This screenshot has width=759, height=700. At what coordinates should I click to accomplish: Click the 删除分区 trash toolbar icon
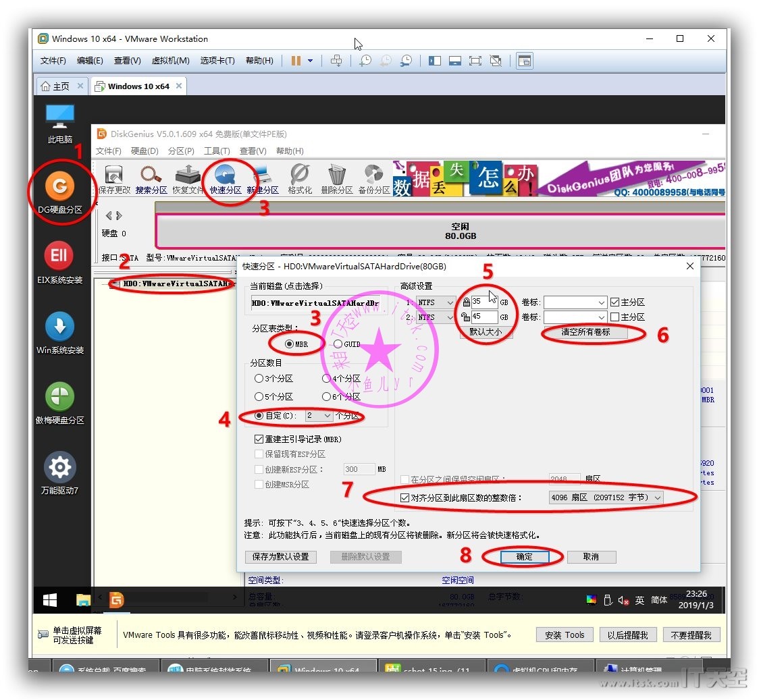click(337, 180)
